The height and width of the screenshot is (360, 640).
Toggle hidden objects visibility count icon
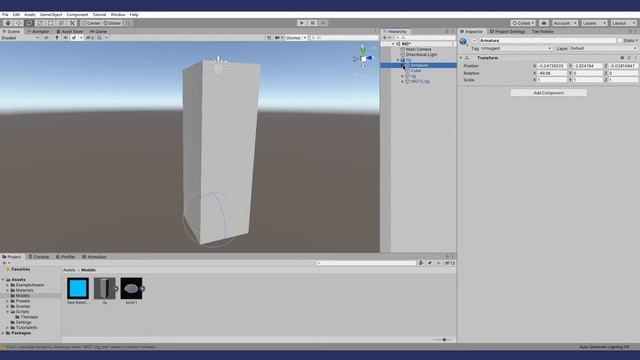pos(90,38)
